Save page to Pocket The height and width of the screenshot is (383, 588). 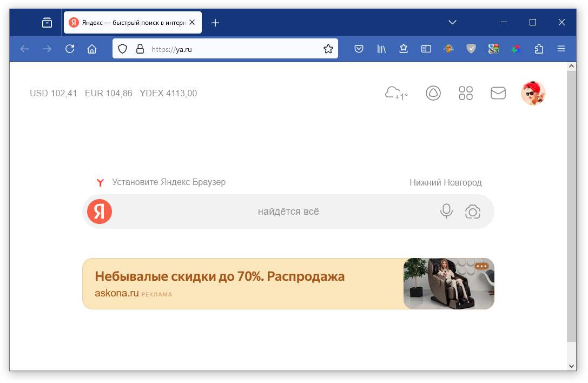[359, 49]
